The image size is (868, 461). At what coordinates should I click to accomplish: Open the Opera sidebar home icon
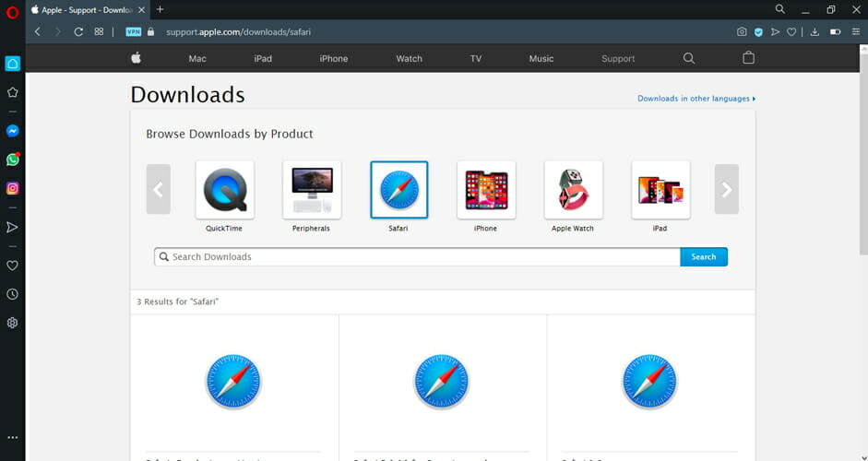click(x=12, y=64)
